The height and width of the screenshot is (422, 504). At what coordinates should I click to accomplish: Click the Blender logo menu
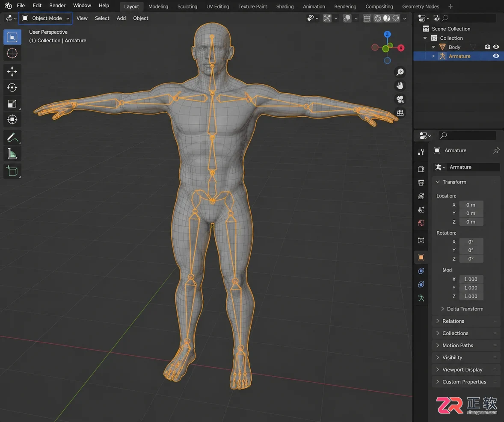[x=9, y=6]
